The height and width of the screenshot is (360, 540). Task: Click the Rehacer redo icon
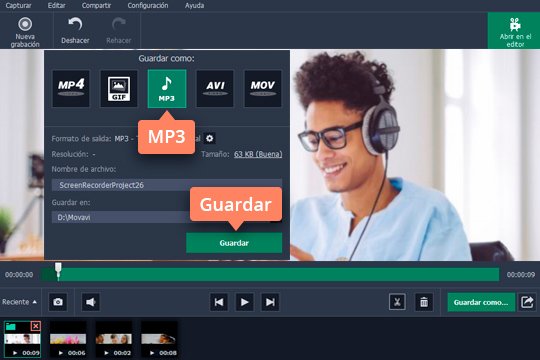(118, 25)
